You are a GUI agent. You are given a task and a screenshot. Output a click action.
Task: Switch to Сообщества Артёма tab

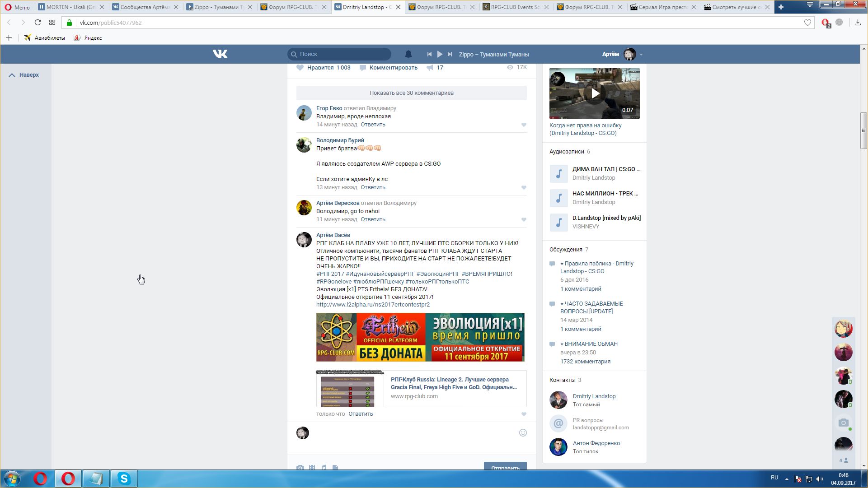pyautogui.click(x=145, y=7)
